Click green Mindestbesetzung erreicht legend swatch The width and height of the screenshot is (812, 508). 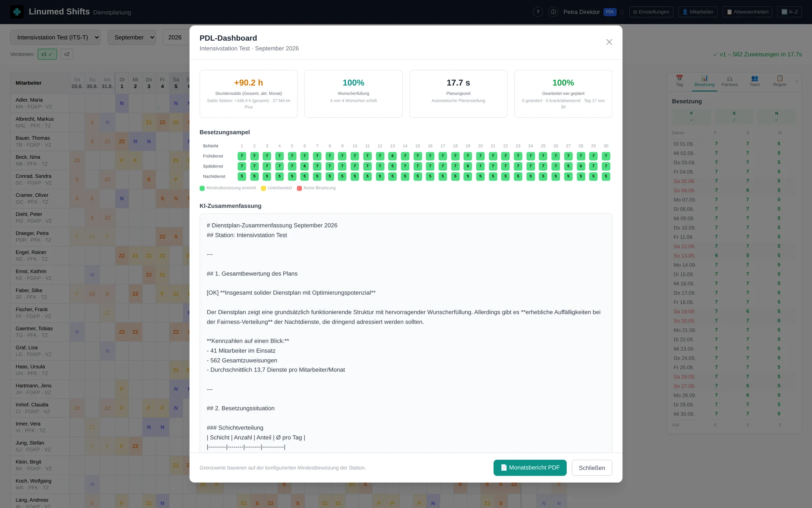(202, 188)
